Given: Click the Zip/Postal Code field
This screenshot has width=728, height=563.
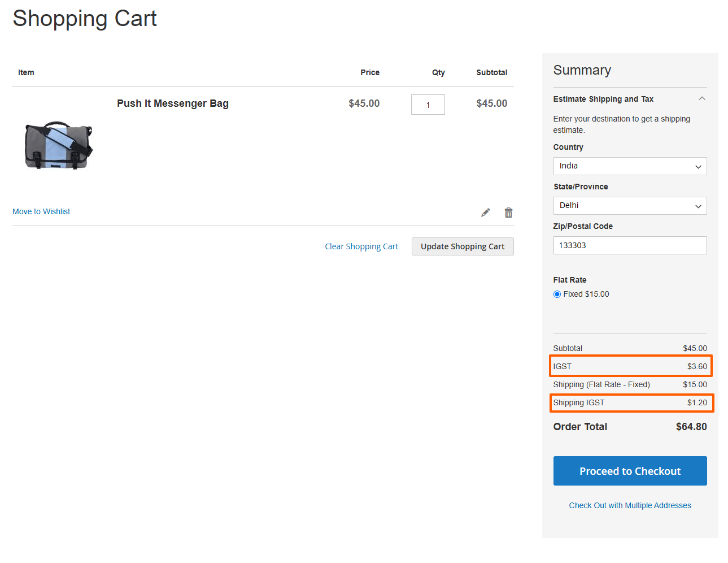Looking at the screenshot, I should (630, 245).
